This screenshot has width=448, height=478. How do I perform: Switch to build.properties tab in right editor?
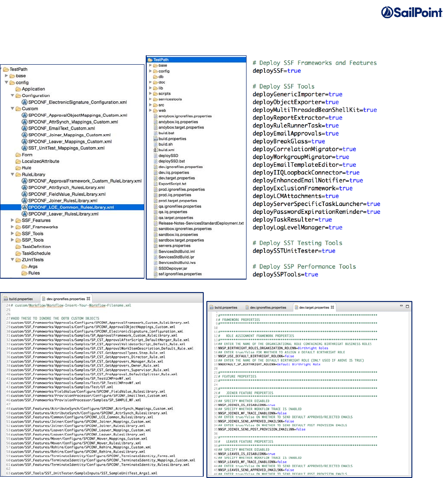click(223, 308)
